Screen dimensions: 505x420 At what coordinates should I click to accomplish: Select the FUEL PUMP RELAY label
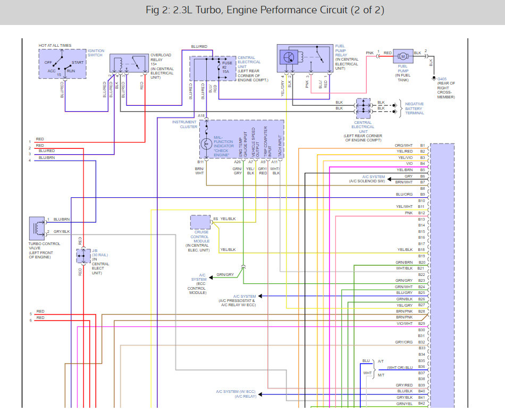pos(341,51)
